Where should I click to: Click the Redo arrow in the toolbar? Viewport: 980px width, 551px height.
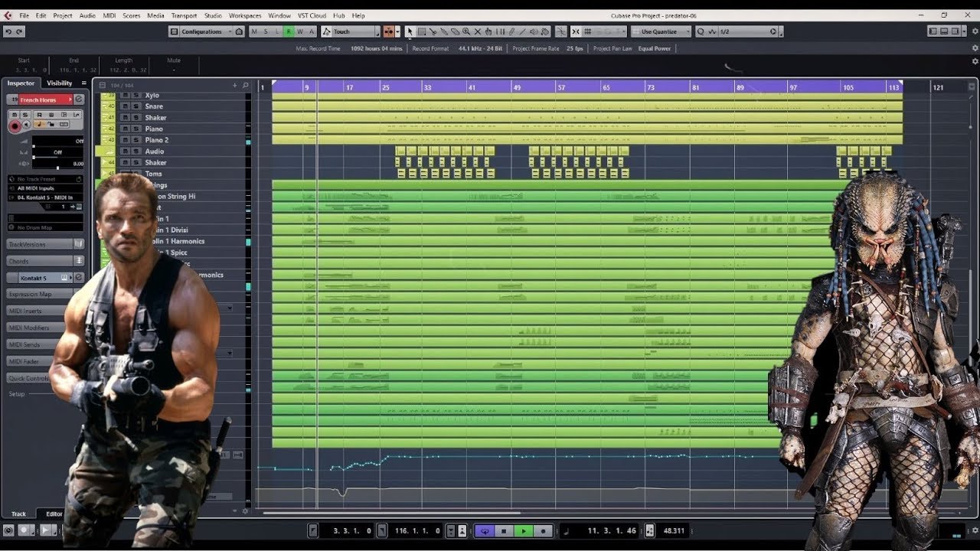coord(19,31)
